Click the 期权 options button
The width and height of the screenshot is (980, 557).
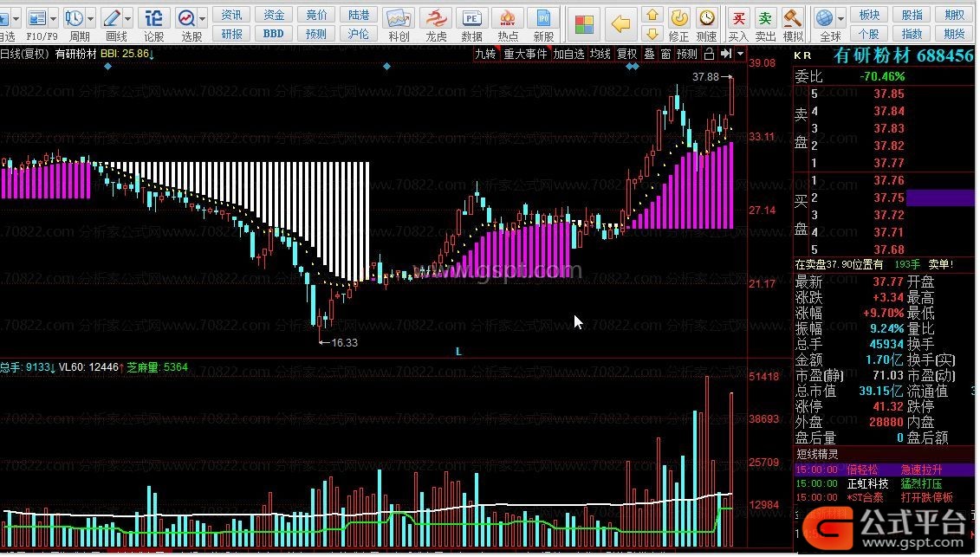(954, 15)
